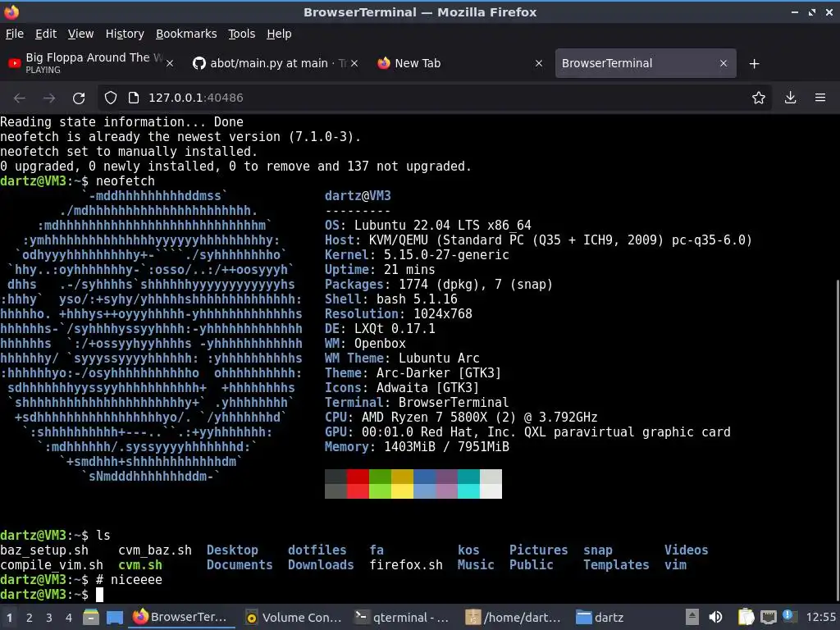840x630 pixels.
Task: Close the abot/main.py GitHub tab
Action: click(354, 63)
